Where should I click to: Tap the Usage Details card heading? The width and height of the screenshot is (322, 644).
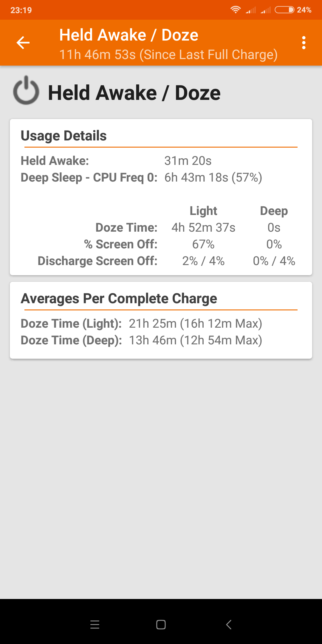click(x=64, y=136)
